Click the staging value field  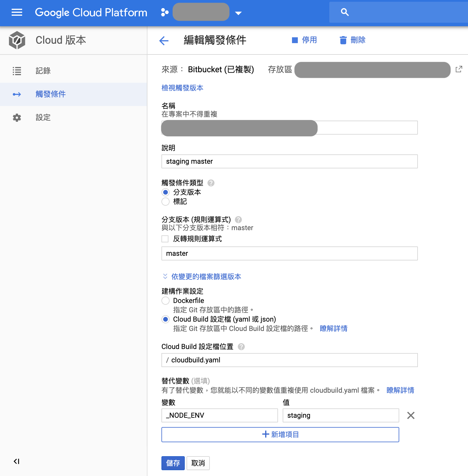[341, 415]
